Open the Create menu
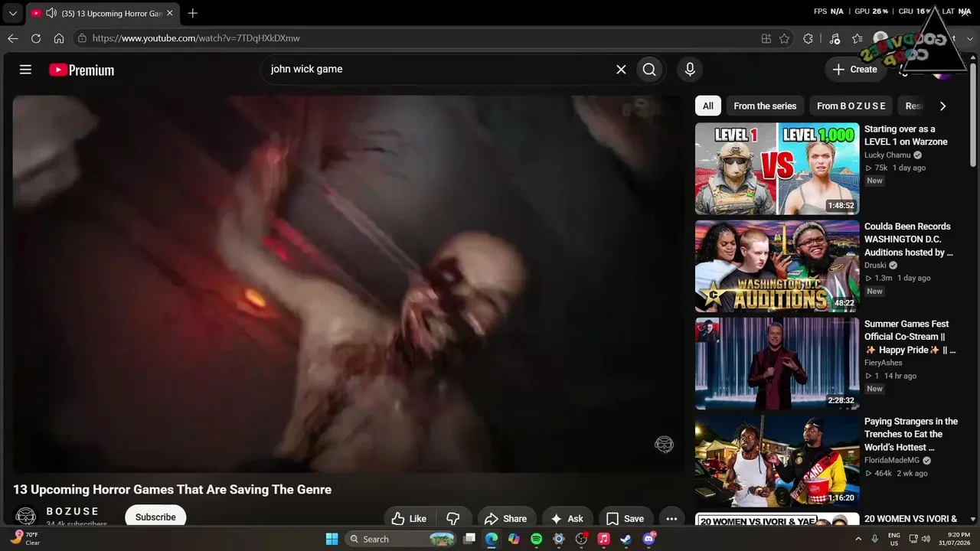Viewport: 980px width, 551px height. pyautogui.click(x=855, y=70)
